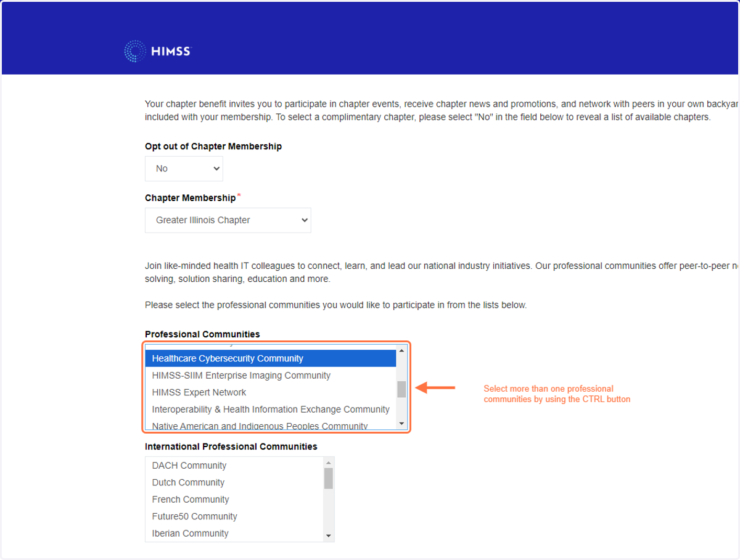Screen dimensions: 740x560
Task: Choose French Community option
Action: coord(234,500)
